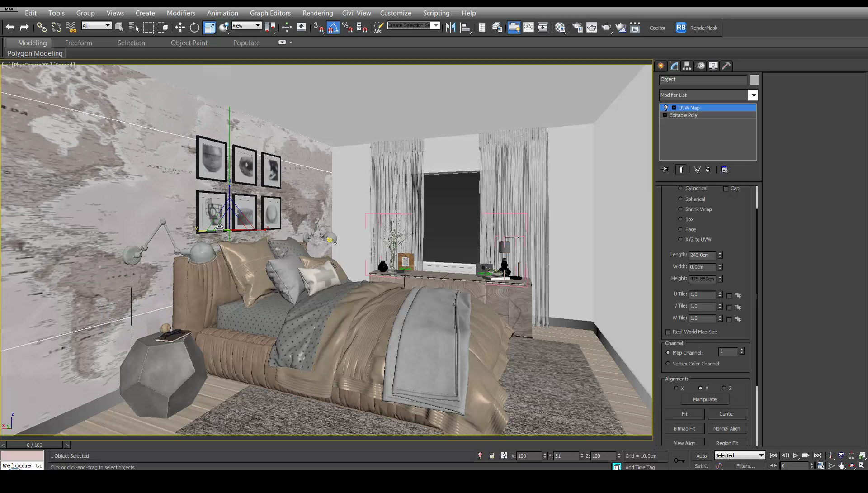This screenshot has height=493, width=868.
Task: Open the Render Setup teapot icon
Action: tap(577, 28)
